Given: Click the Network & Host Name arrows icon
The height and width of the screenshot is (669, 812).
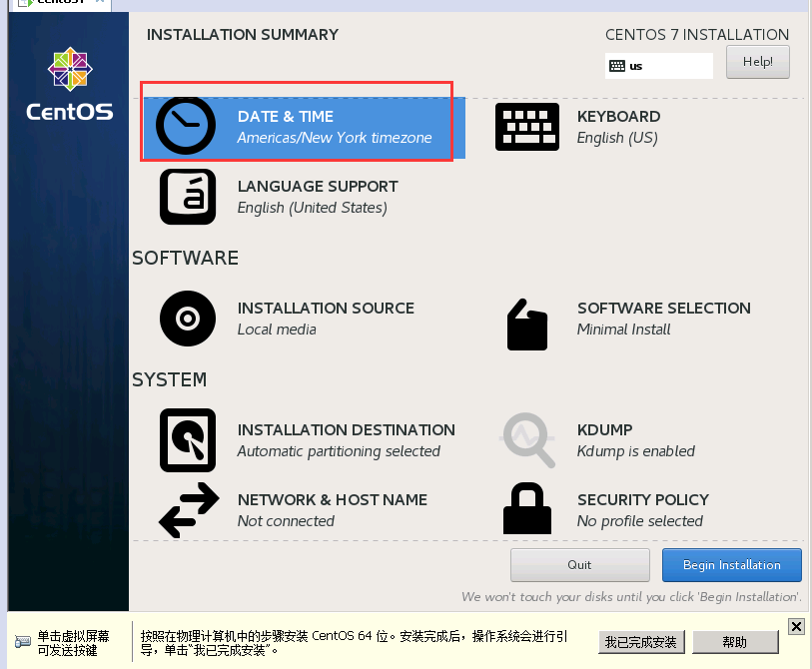Looking at the screenshot, I should [x=189, y=510].
